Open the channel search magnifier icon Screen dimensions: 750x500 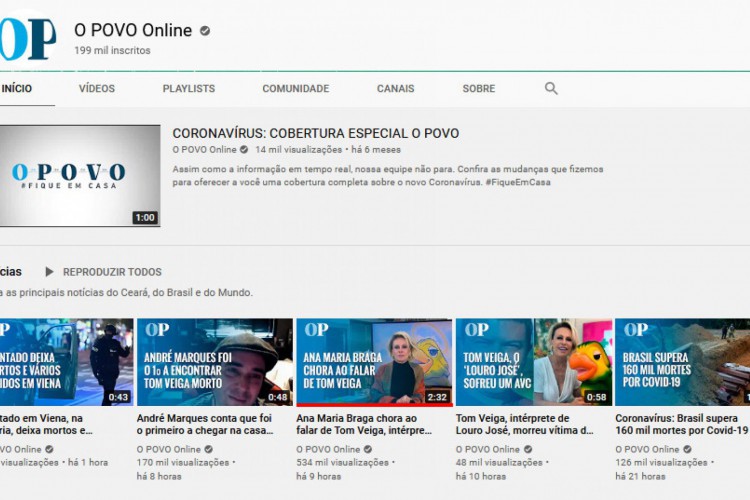pos(551,89)
